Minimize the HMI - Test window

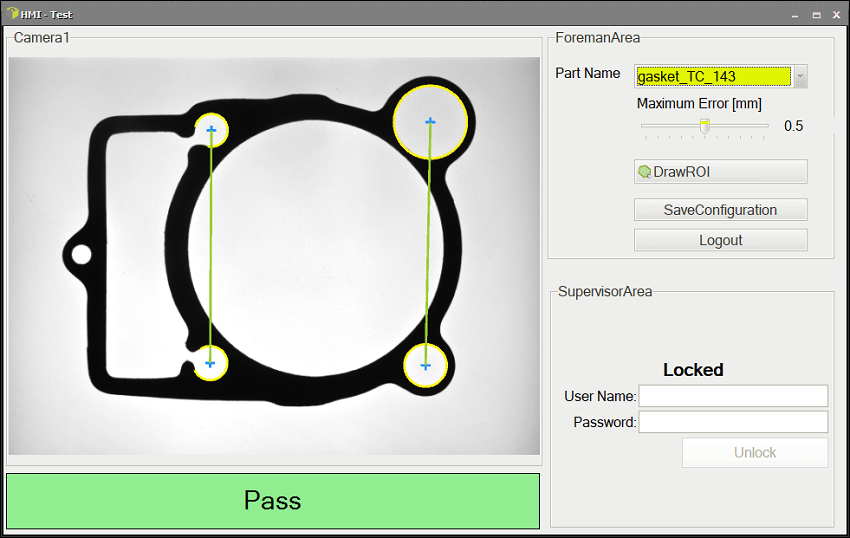click(x=795, y=15)
